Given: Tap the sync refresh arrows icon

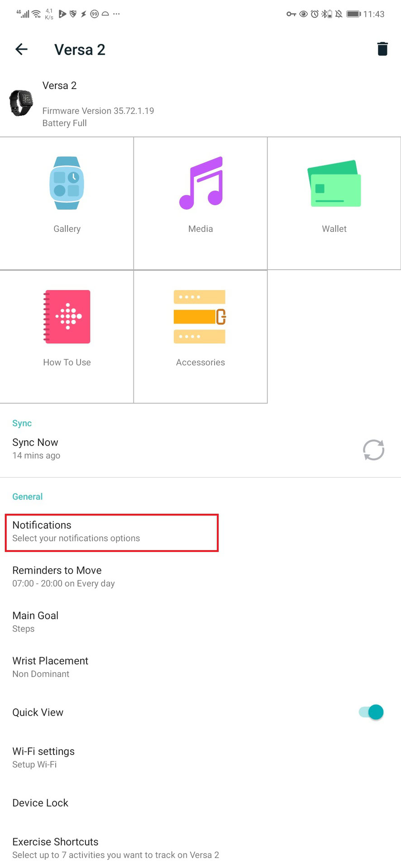Looking at the screenshot, I should [373, 450].
